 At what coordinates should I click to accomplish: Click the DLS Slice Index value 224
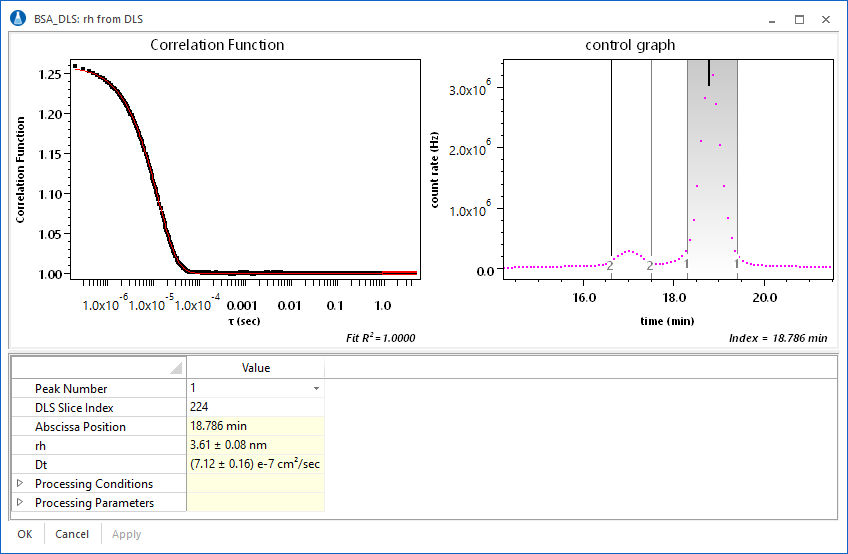(256, 407)
